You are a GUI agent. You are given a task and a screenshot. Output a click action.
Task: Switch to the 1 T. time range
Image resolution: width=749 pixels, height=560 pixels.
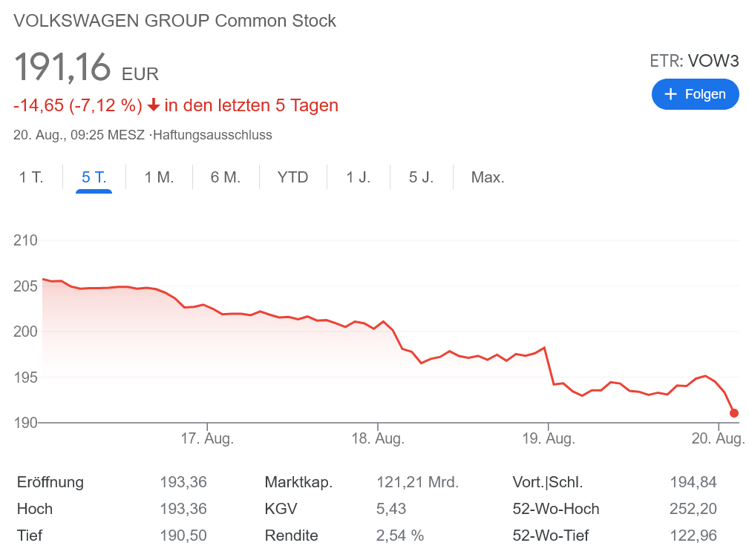pos(31,177)
